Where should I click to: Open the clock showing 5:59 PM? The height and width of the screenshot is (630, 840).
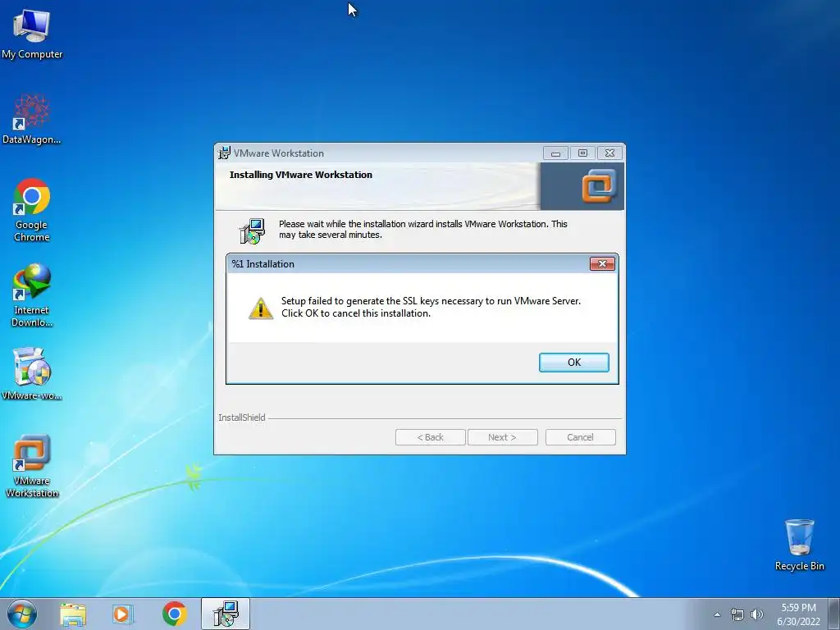point(798,614)
